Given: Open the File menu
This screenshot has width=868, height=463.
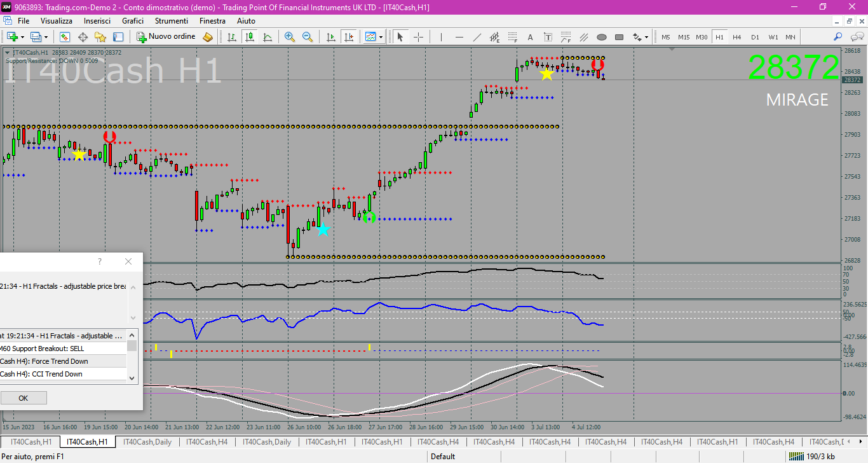Looking at the screenshot, I should (x=24, y=21).
